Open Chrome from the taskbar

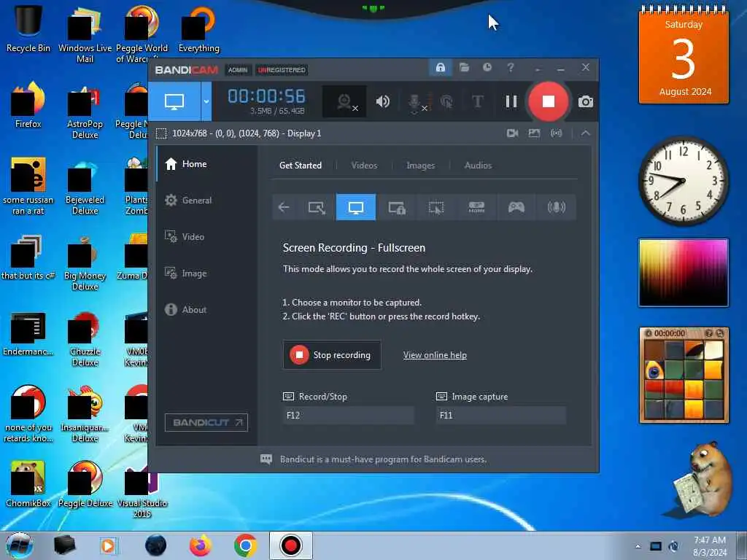click(x=245, y=546)
